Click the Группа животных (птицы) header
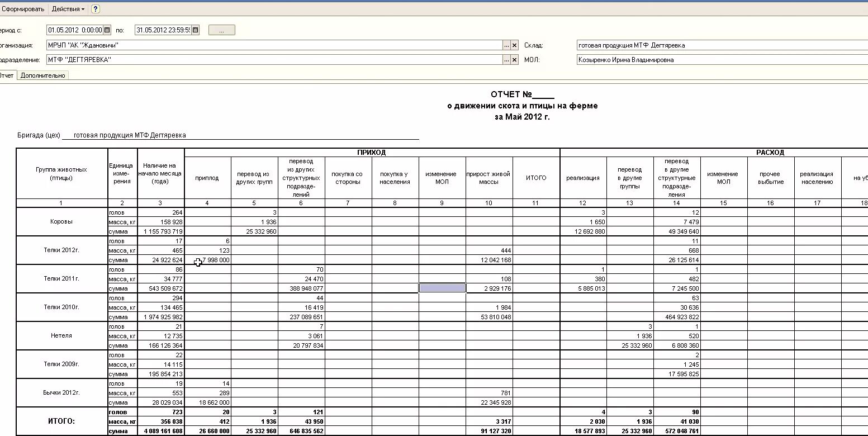The height and width of the screenshot is (436, 868). [61, 174]
